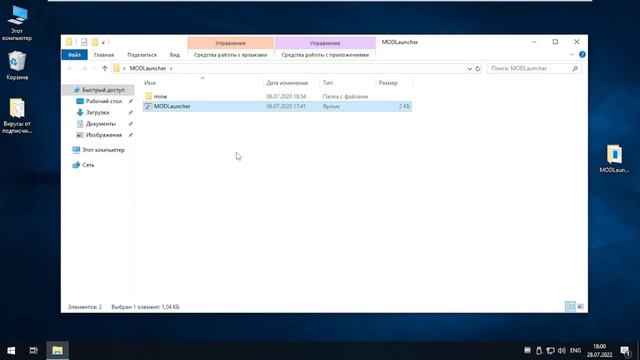Open Загрузки in navigation pane
The image size is (640, 360).
coord(98,112)
